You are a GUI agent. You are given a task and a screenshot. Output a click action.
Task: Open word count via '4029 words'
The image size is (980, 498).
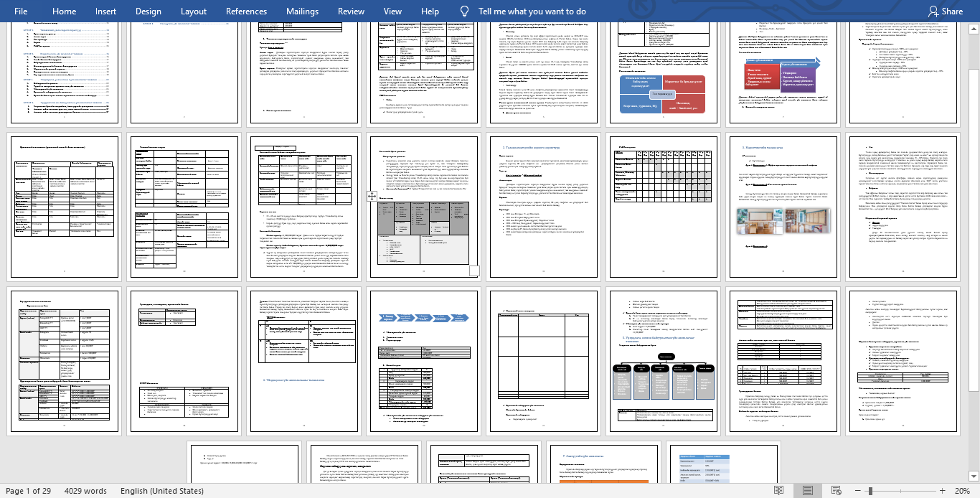[85, 491]
